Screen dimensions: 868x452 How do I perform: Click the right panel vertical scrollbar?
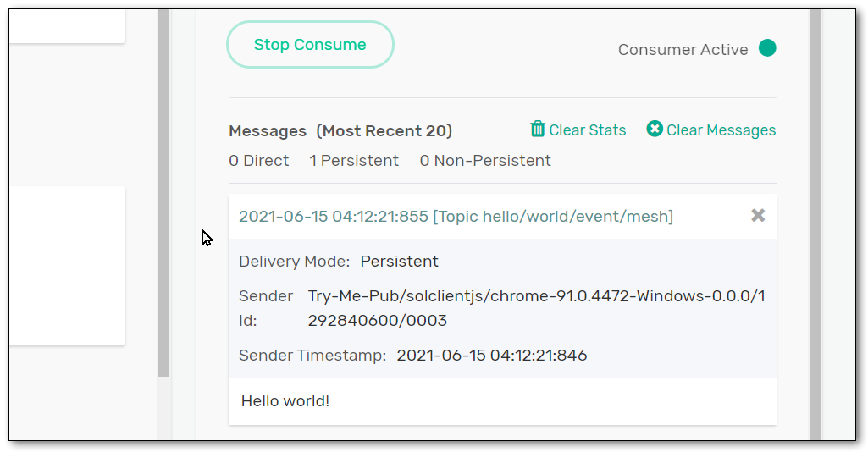pyautogui.click(x=815, y=220)
